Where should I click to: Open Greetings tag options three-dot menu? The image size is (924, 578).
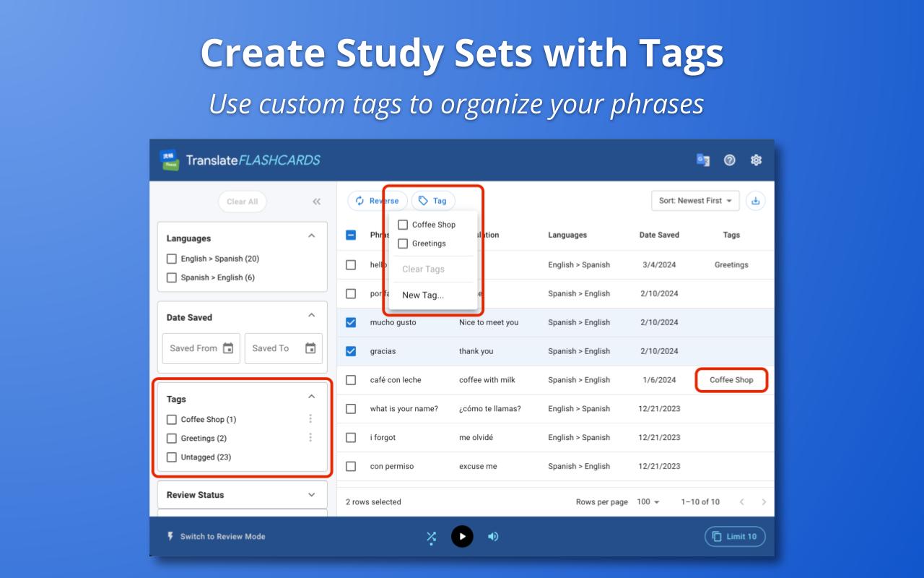click(310, 438)
